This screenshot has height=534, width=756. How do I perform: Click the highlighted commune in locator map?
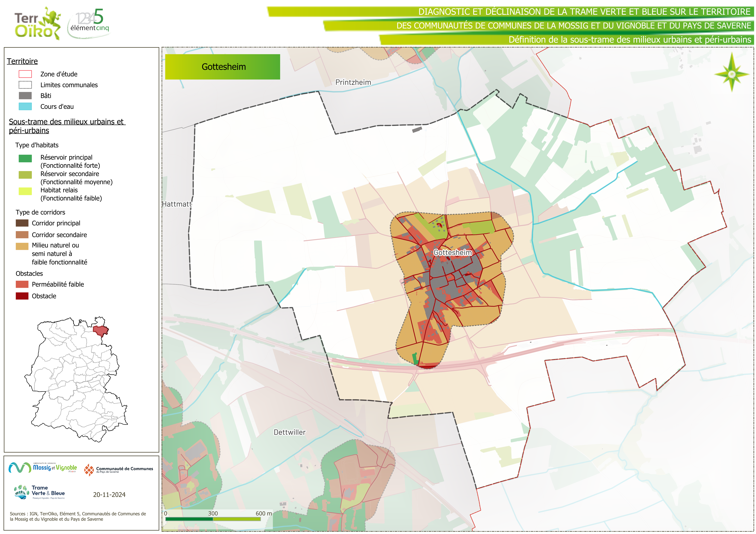pos(100,330)
